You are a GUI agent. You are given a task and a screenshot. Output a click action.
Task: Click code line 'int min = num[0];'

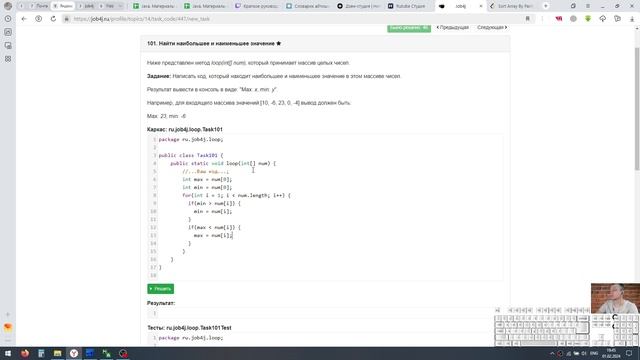[x=207, y=187]
